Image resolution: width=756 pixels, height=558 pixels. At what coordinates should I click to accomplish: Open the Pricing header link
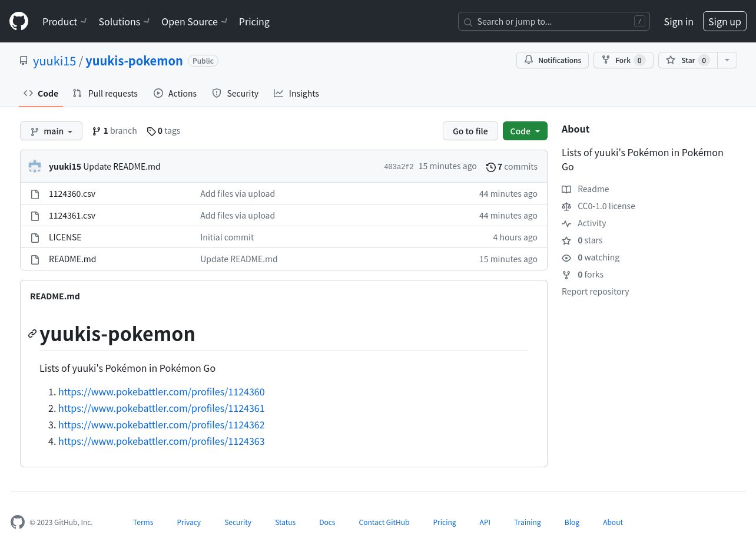[254, 21]
